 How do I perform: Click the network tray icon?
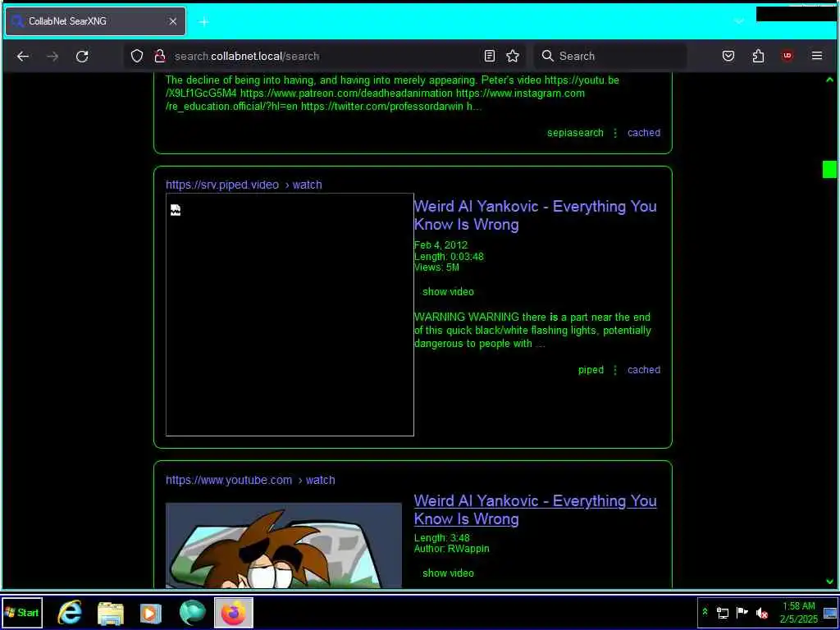coord(723,613)
